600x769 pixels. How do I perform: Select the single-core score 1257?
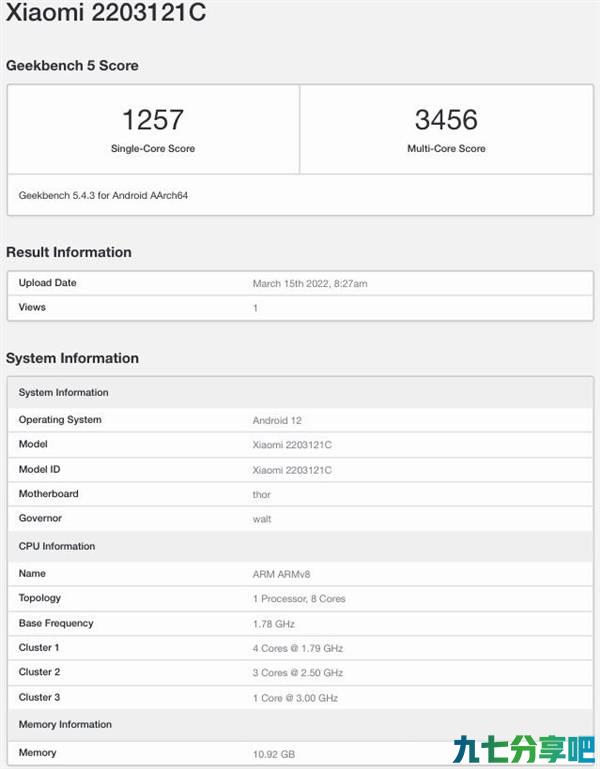tap(153, 120)
